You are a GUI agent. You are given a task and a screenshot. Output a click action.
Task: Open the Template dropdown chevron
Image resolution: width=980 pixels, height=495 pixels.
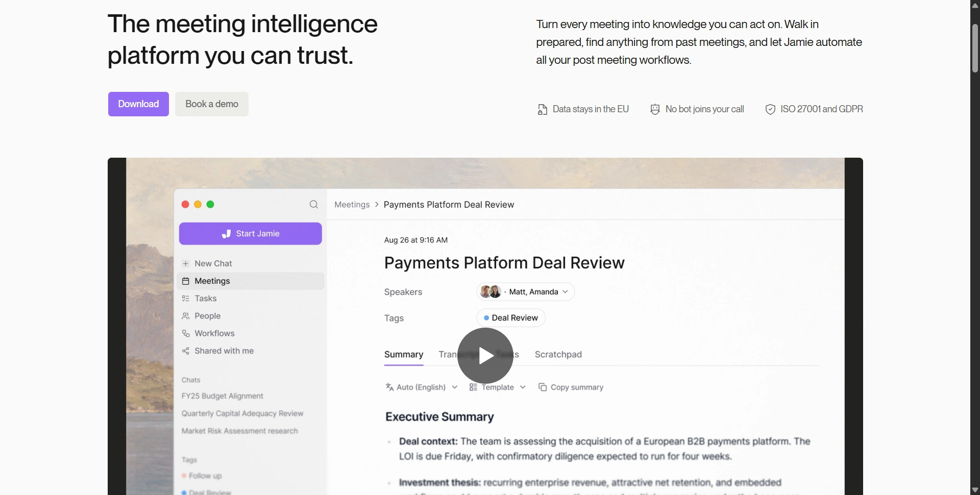click(523, 387)
